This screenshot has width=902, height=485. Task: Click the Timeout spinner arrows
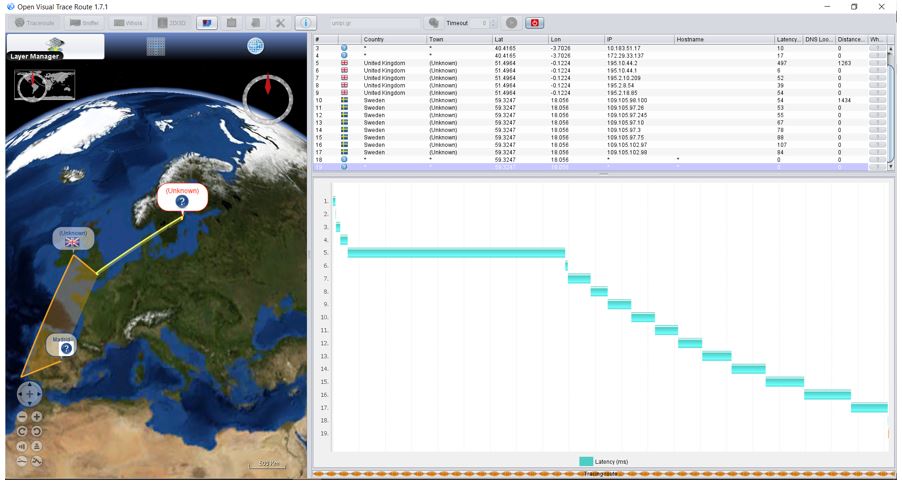(493, 23)
